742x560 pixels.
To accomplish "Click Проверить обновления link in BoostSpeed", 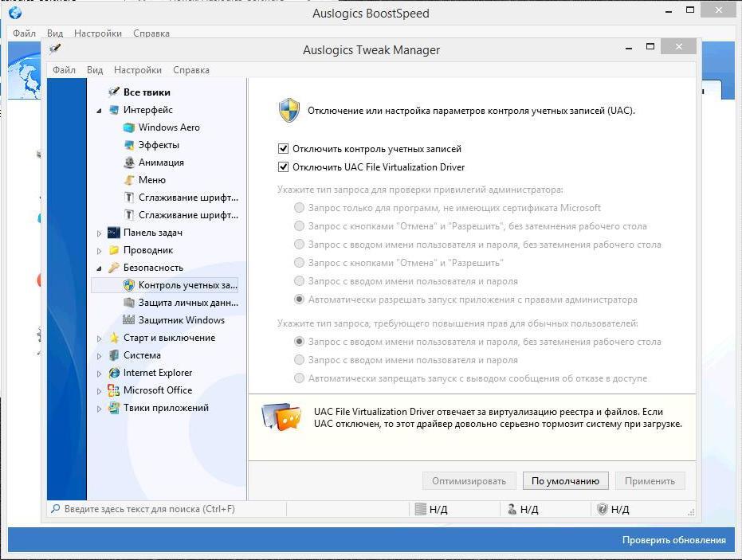I will click(x=674, y=539).
